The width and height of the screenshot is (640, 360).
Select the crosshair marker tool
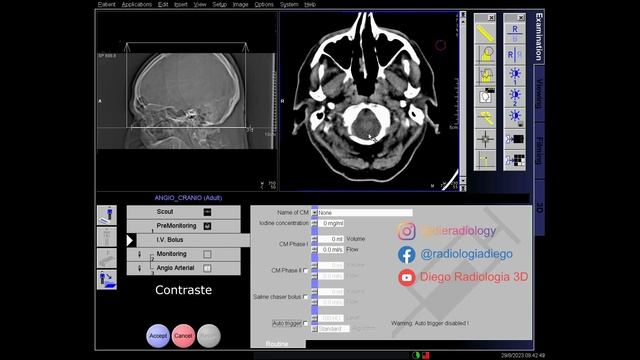click(x=485, y=139)
